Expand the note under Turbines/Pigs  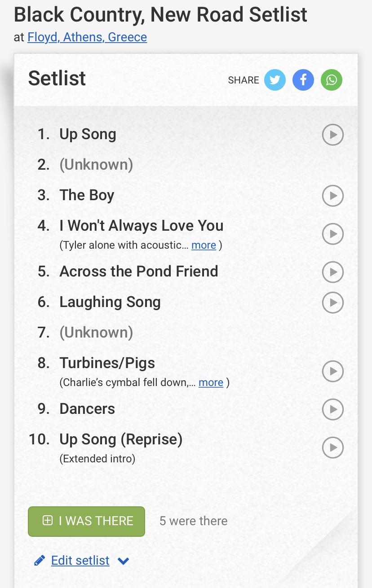[211, 382]
